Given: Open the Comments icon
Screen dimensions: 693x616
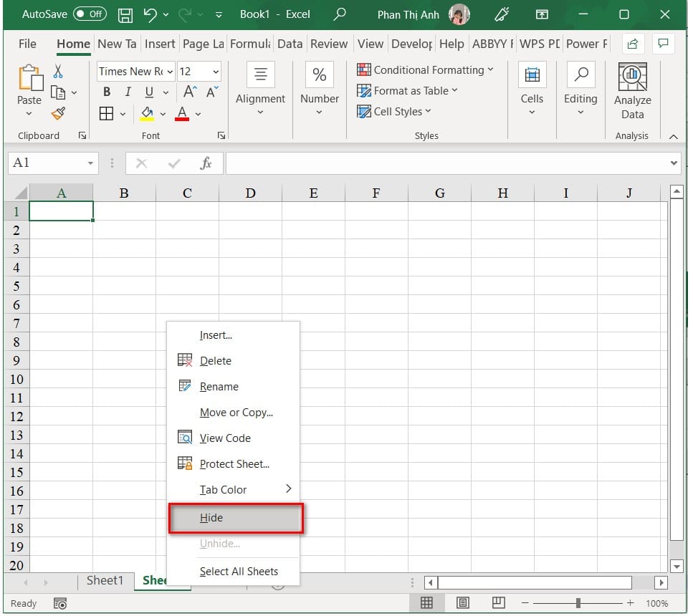Looking at the screenshot, I should (663, 43).
